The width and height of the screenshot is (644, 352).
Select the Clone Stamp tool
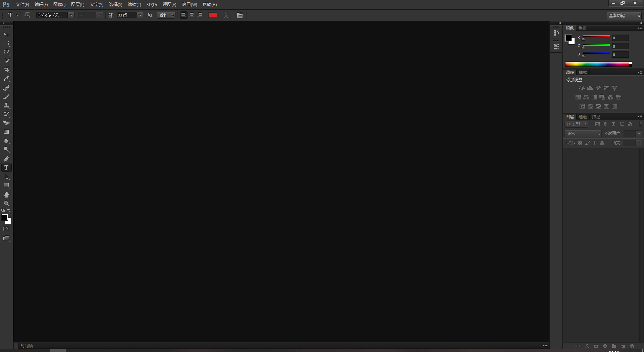click(6, 105)
